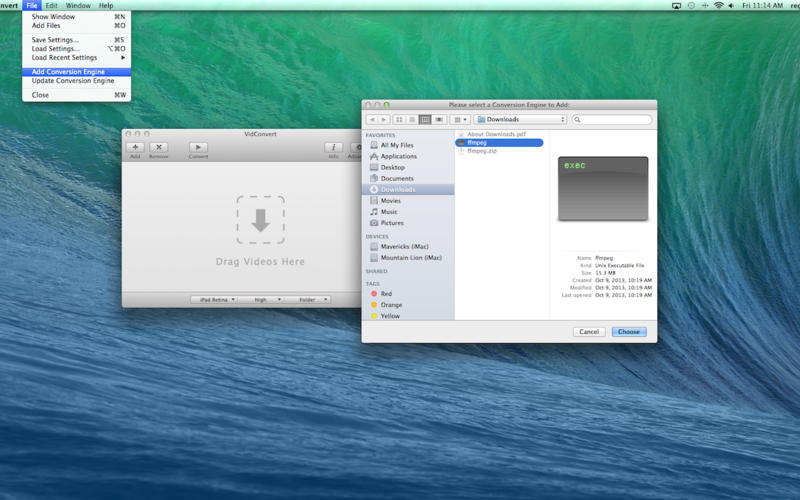Select Applications in the Favorites sidebar
Screen dimensions: 800x500
[x=398, y=156]
